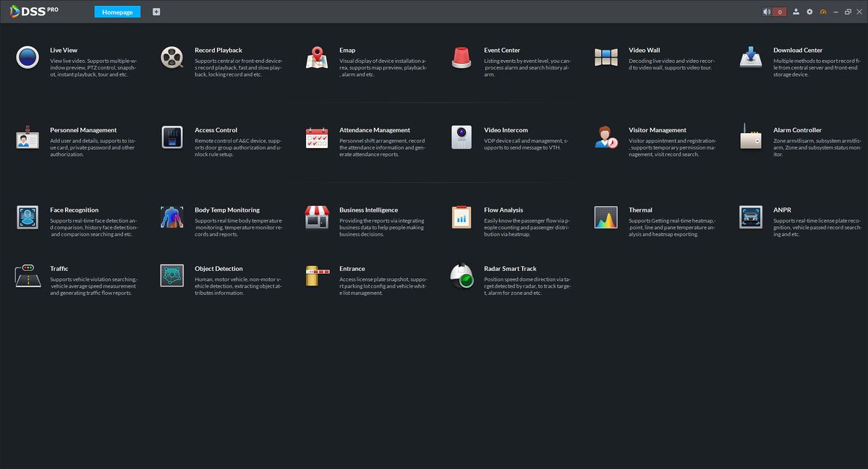868x469 pixels.
Task: Add a new tab with plus button
Action: [x=156, y=12]
